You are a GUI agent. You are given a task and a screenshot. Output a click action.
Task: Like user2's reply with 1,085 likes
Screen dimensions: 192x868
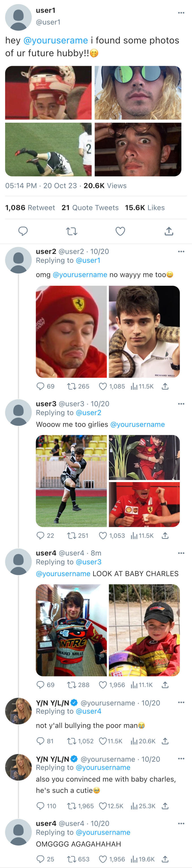click(103, 386)
